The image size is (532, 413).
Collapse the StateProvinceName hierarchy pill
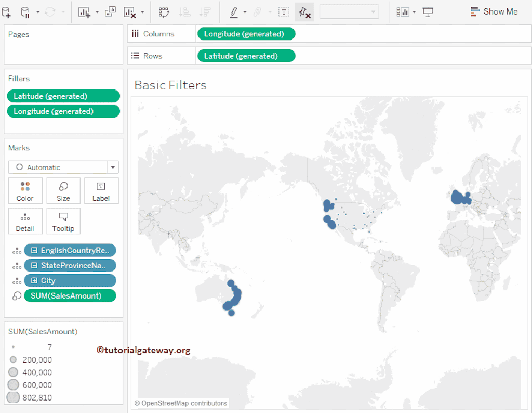pyautogui.click(x=34, y=266)
